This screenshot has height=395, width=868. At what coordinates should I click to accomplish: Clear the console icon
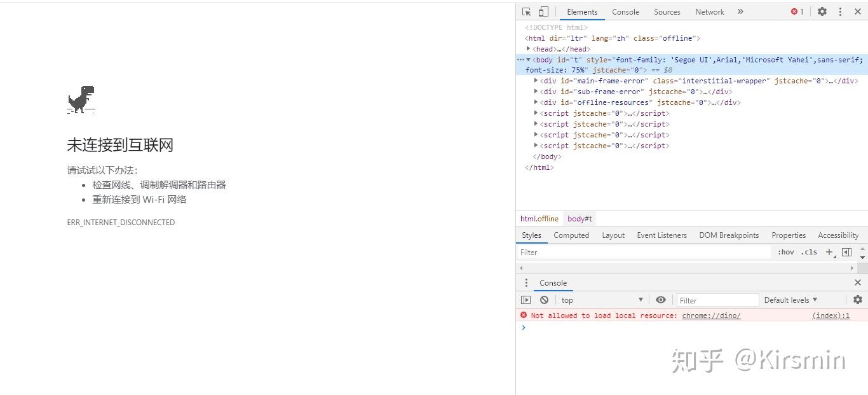[x=544, y=300]
